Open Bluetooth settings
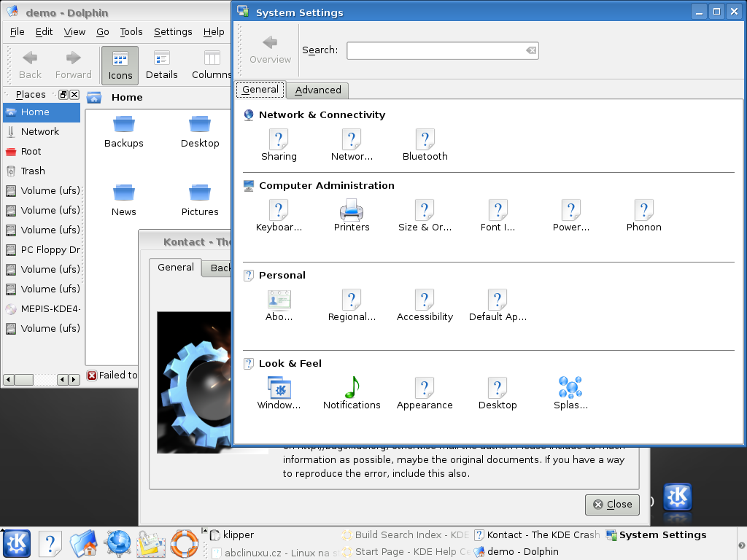This screenshot has height=560, width=747. [x=425, y=145]
